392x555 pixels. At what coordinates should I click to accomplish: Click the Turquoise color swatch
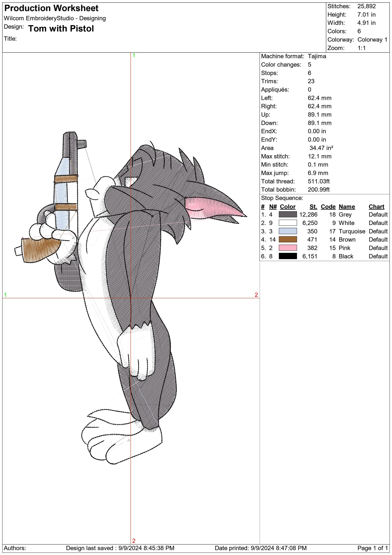[288, 231]
